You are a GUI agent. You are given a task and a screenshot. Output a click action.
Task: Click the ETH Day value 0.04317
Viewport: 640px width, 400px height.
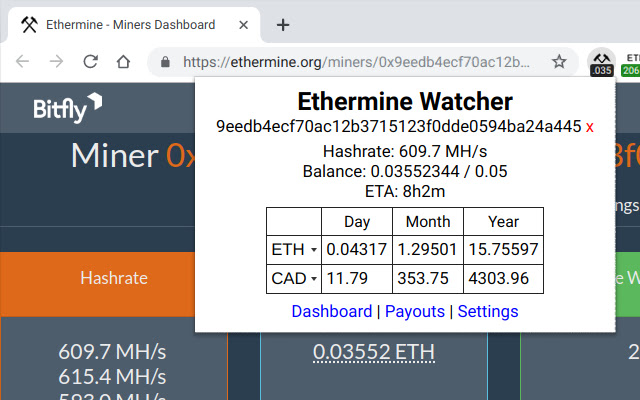pyautogui.click(x=356, y=249)
